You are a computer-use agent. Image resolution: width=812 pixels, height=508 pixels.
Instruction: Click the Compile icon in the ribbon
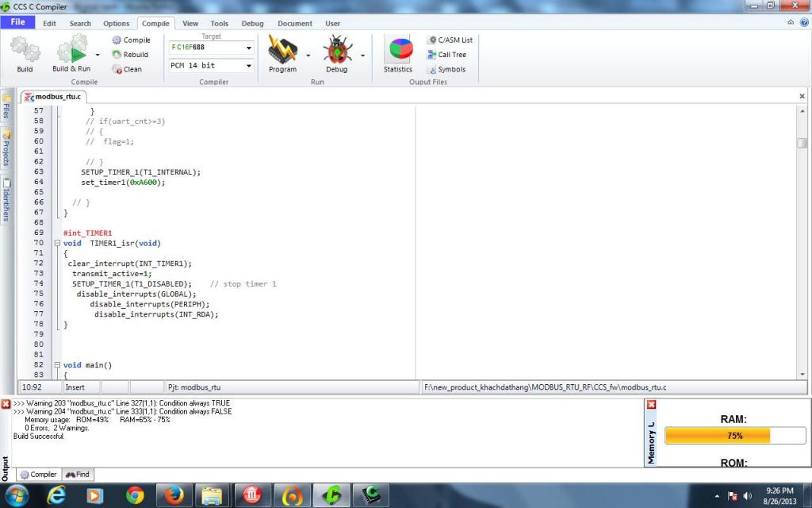pyautogui.click(x=117, y=40)
